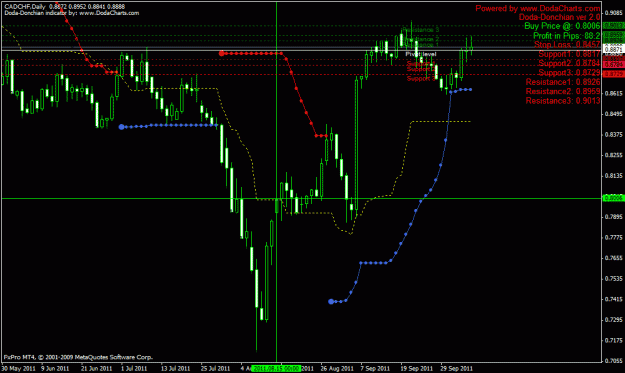This screenshot has height=373, width=625.
Task: Select the 26 Aug 2011 date label
Action: coord(337,369)
